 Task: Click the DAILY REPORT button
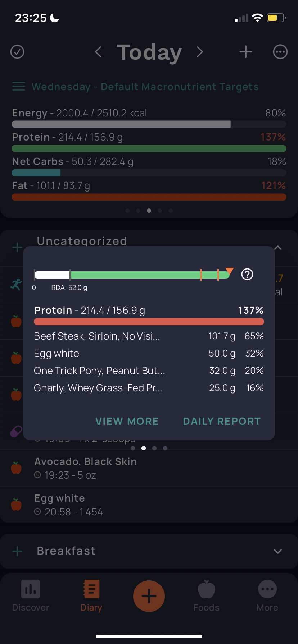(x=222, y=421)
